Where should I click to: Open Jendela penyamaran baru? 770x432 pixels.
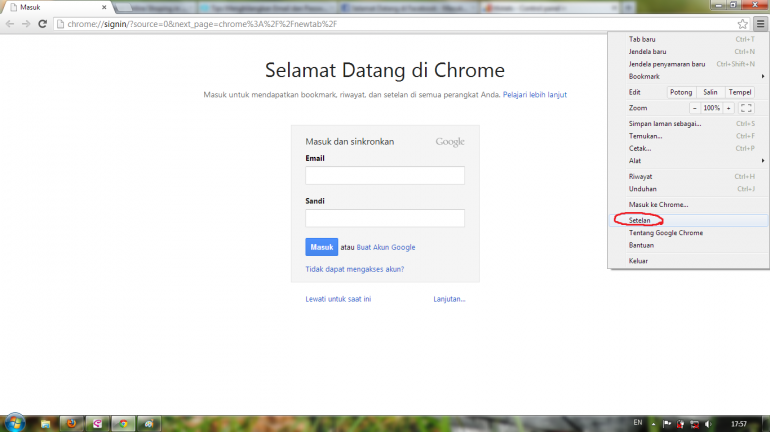pyautogui.click(x=688, y=64)
